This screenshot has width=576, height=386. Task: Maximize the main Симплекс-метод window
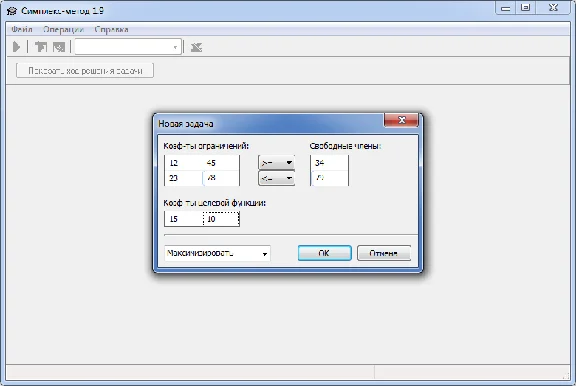525,8
